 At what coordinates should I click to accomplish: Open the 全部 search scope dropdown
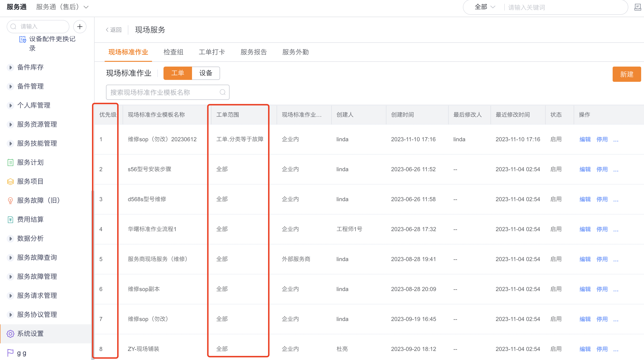(x=484, y=7)
